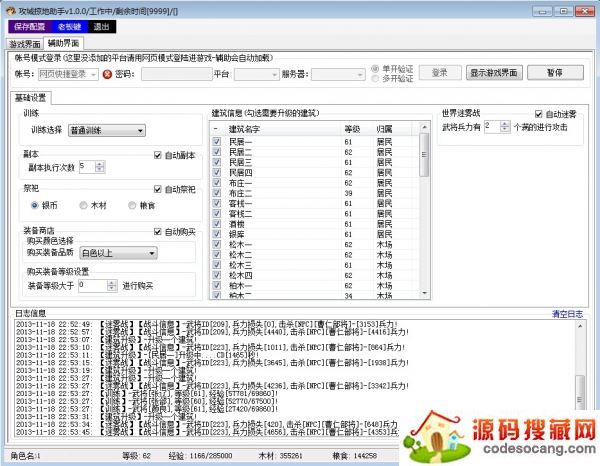This screenshot has height=466, width=600.
Task: Open the 老板键 menu item
Action: [x=69, y=26]
